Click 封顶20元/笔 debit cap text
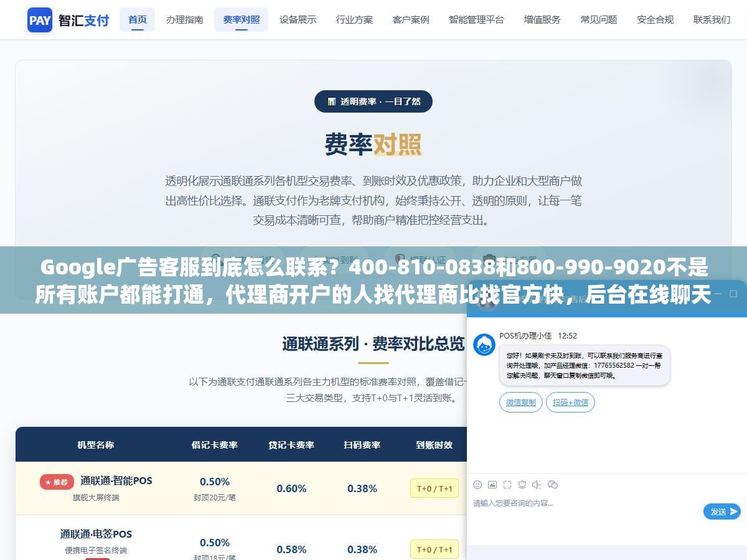Viewport: 747px width, 560px height. [x=215, y=497]
